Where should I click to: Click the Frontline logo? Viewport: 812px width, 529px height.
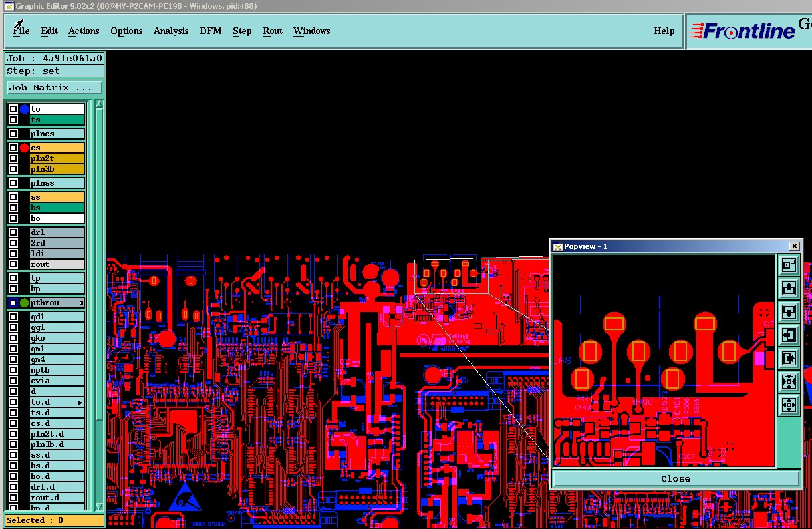pyautogui.click(x=743, y=31)
